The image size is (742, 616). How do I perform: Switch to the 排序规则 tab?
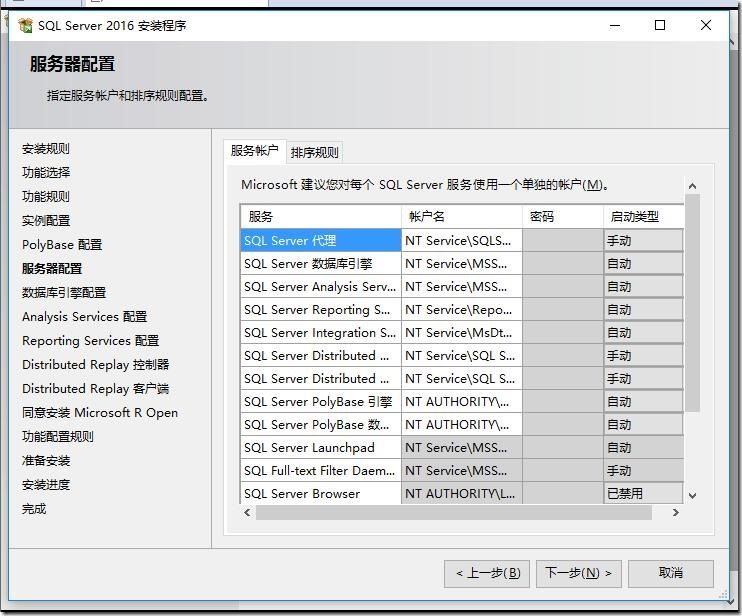[x=314, y=153]
